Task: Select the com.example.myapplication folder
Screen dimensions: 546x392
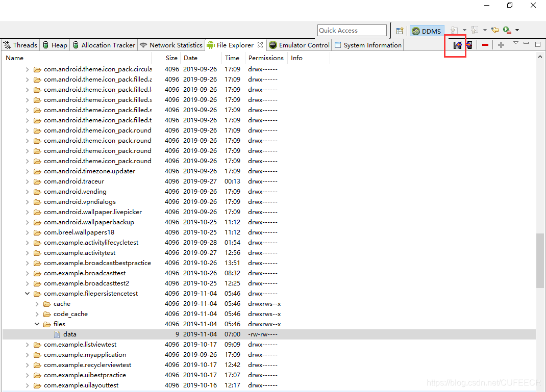Action: pyautogui.click(x=85, y=355)
